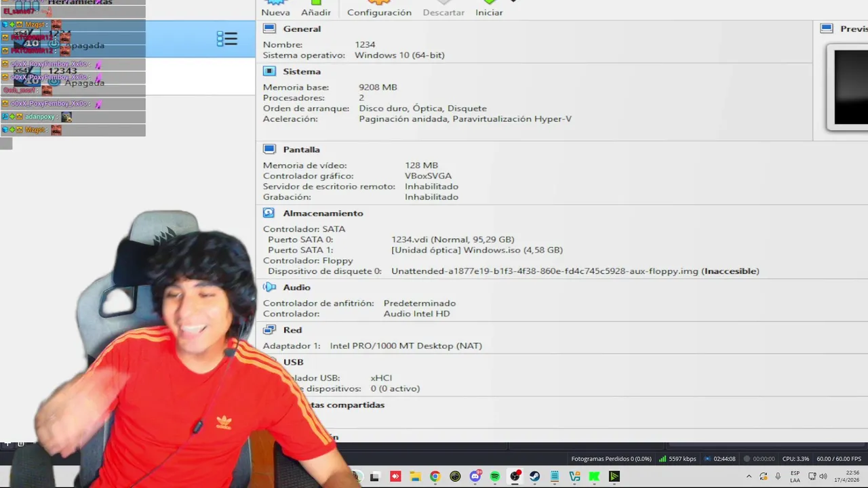Click the 9208 MB base memory value
The width and height of the screenshot is (868, 488).
378,87
